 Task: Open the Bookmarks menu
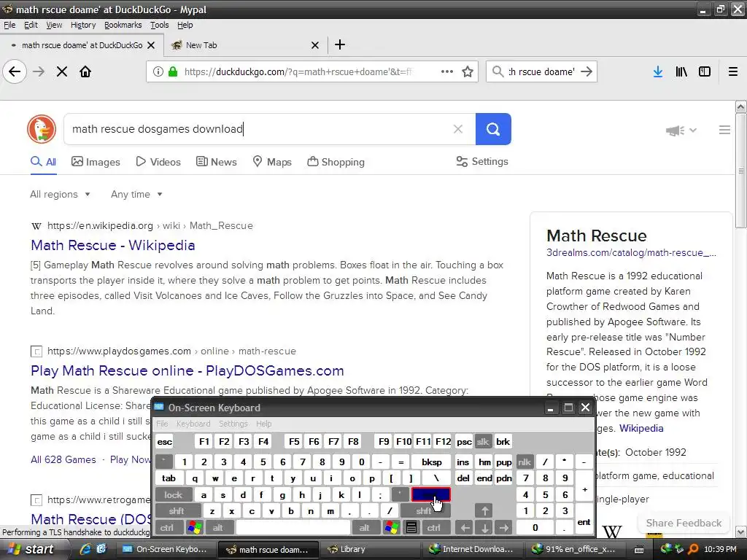[x=123, y=25]
